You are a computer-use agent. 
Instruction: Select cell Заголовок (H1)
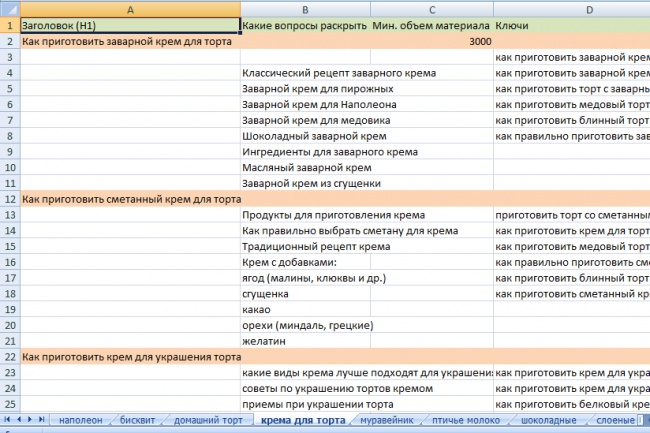[x=130, y=25]
